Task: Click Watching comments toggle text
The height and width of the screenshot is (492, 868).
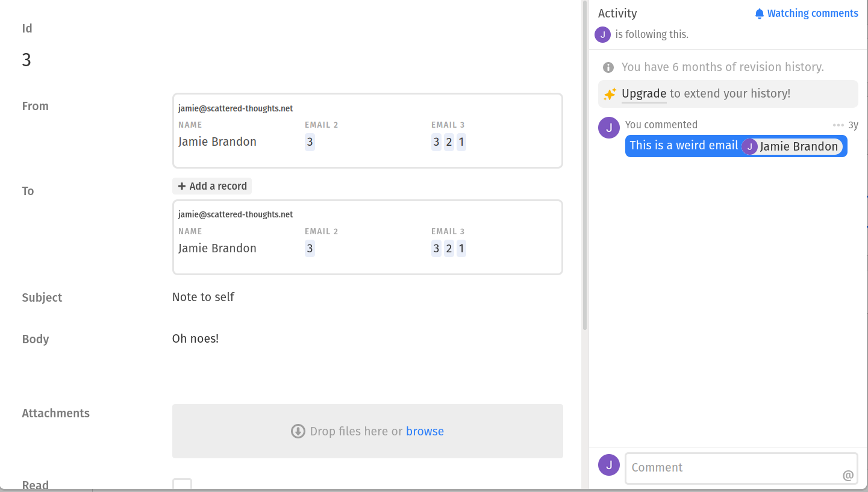Action: pyautogui.click(x=813, y=13)
